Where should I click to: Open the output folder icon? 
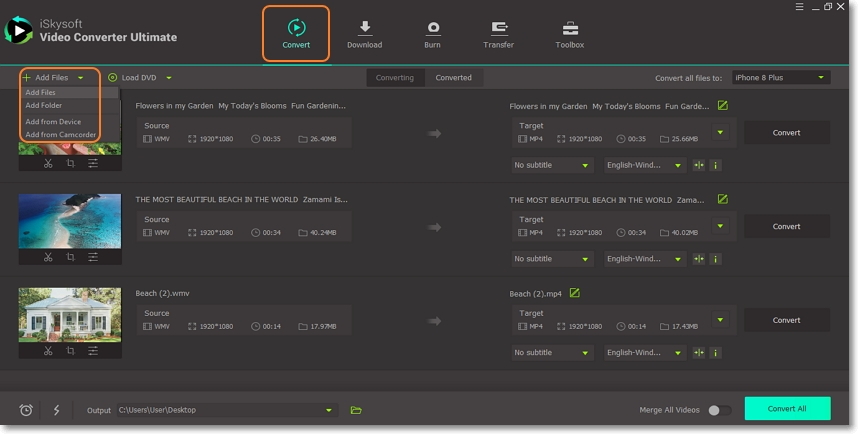(x=356, y=410)
